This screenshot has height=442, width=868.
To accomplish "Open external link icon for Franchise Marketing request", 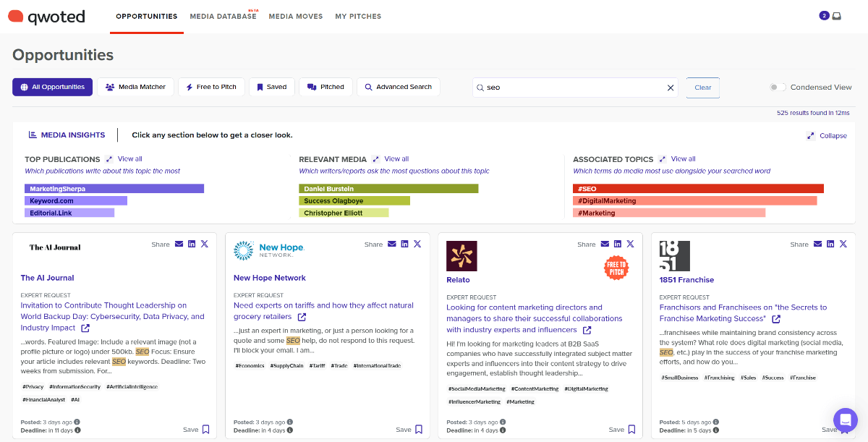I will [776, 319].
